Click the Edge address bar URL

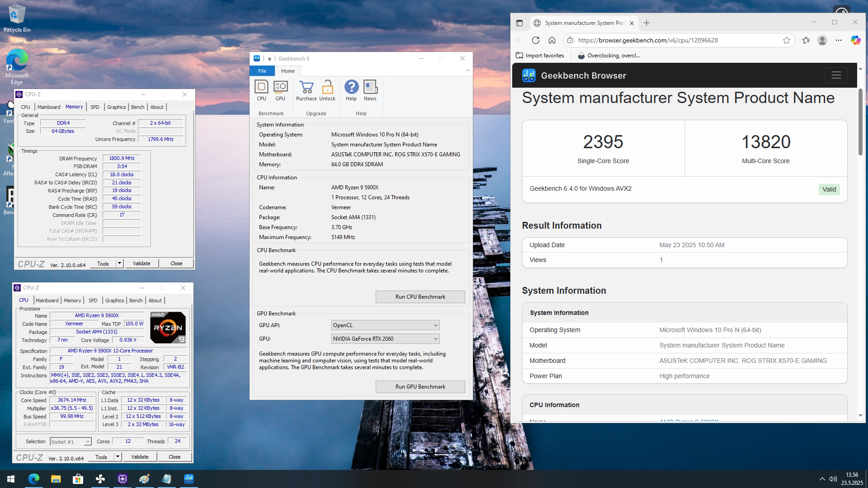648,40
